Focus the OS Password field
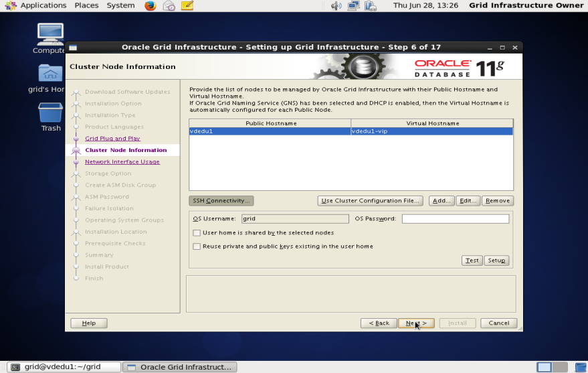 (456, 219)
